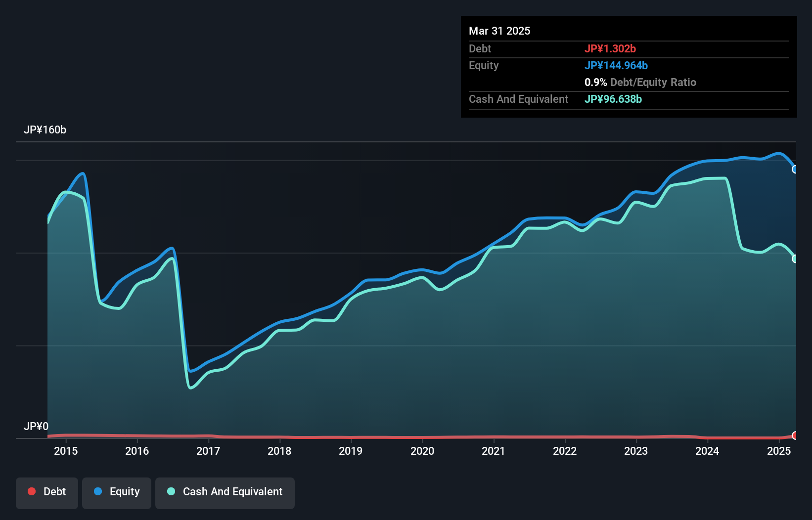Open details for the Debt/Equity Ratio row
Viewport: 812px width, 520px height.
[x=640, y=82]
